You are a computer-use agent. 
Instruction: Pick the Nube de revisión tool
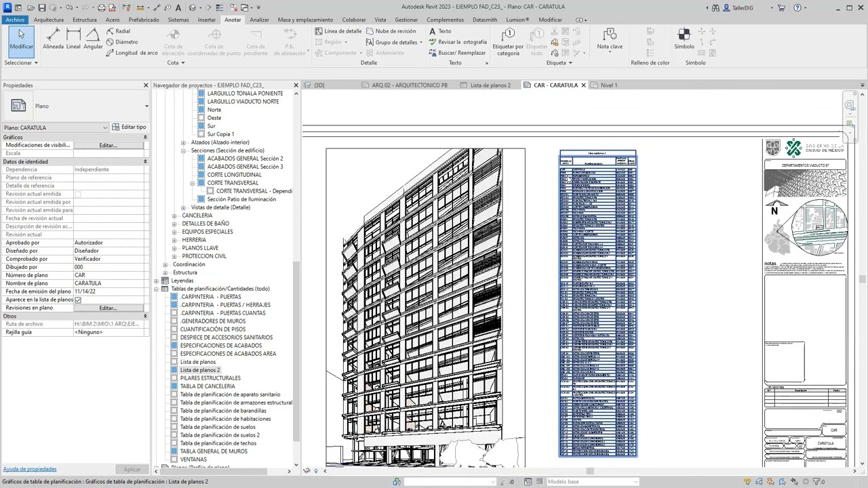pyautogui.click(x=391, y=31)
